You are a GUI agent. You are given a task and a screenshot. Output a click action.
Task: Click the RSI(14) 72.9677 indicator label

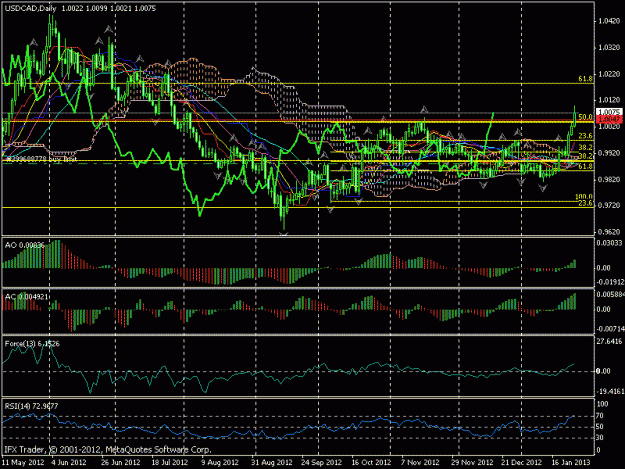point(31,406)
